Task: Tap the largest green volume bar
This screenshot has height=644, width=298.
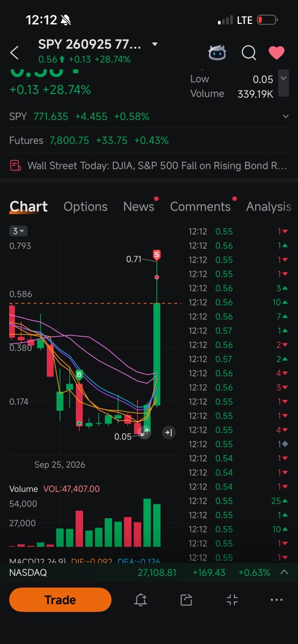Action: pyautogui.click(x=147, y=523)
